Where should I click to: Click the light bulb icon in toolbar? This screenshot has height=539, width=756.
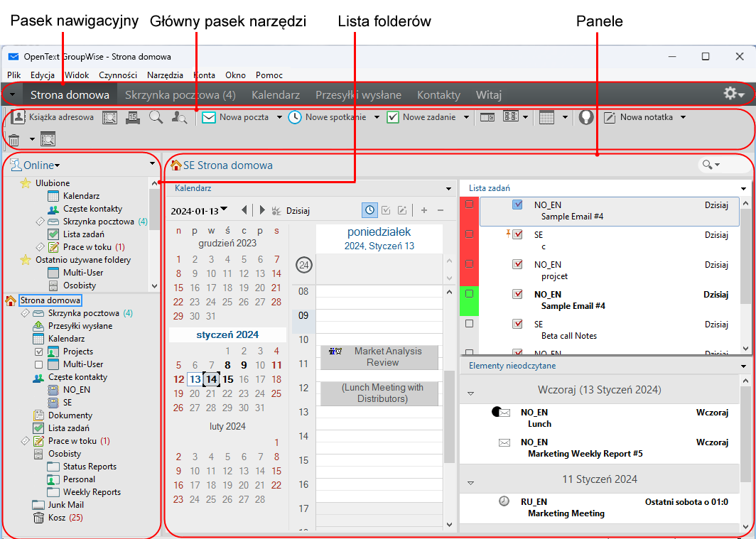[585, 118]
